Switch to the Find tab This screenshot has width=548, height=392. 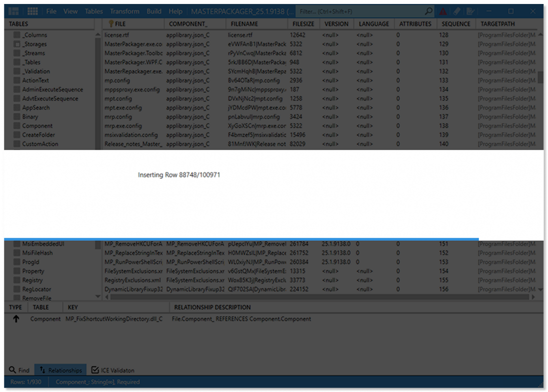pos(19,370)
